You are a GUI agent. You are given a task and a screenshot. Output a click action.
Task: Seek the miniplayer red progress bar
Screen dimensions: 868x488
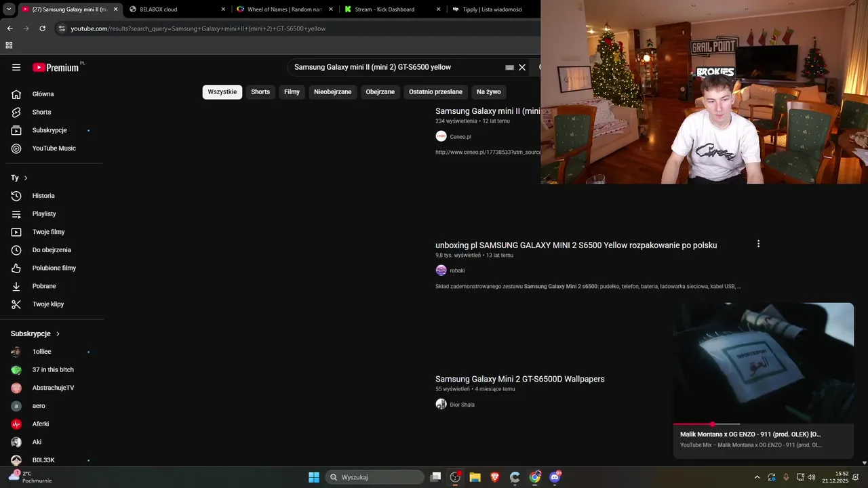[763, 424]
